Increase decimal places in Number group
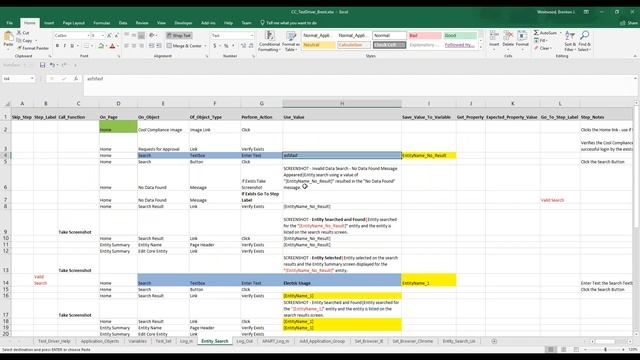The image size is (640, 360). [244, 46]
